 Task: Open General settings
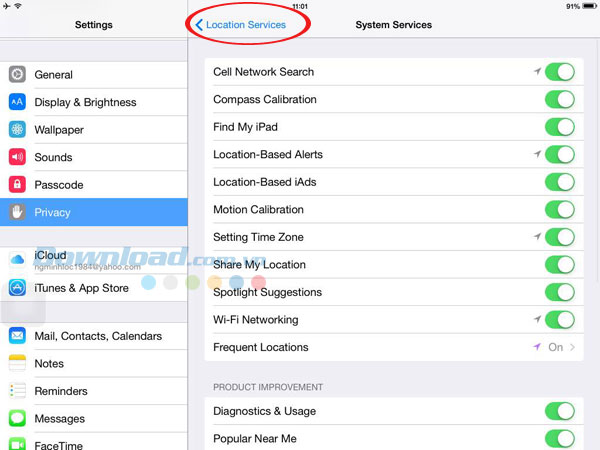click(94, 75)
